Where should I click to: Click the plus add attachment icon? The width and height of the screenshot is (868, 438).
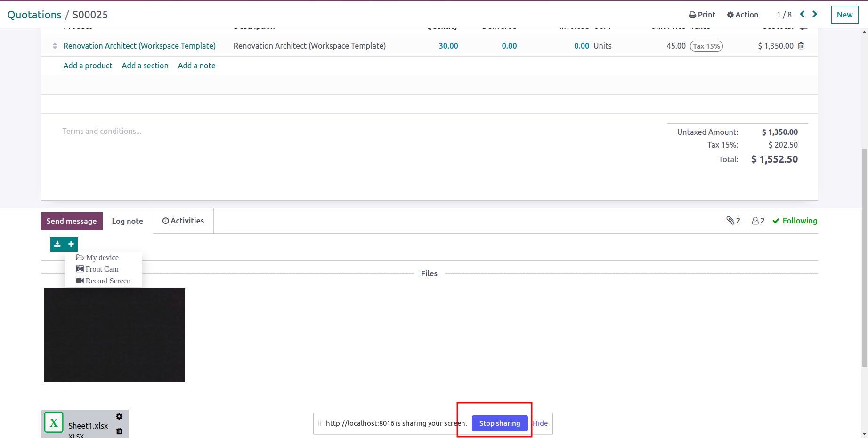click(x=71, y=244)
